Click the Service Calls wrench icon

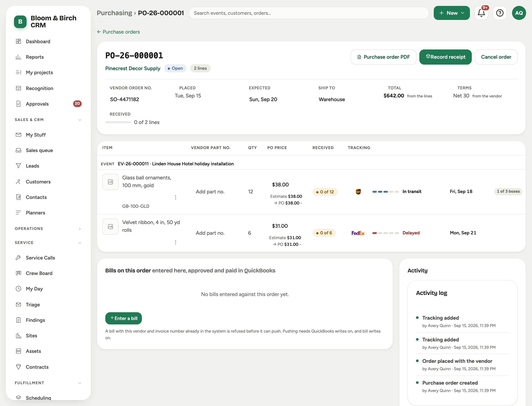pos(18,258)
